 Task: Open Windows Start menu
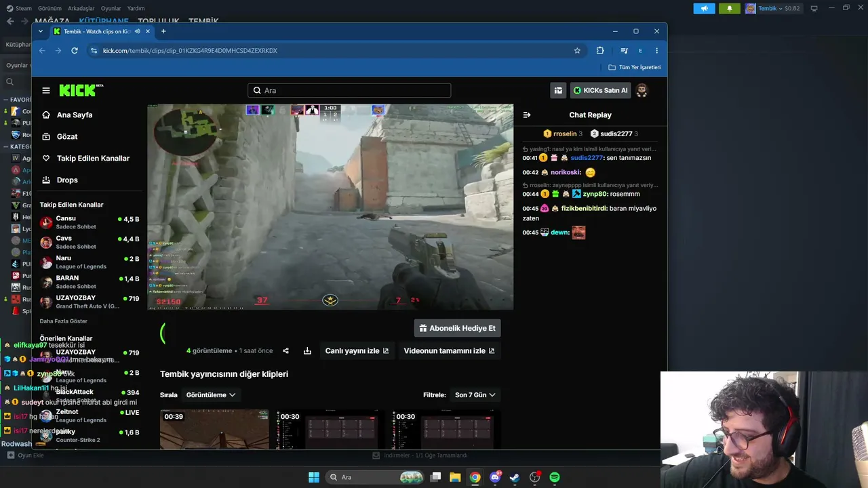pyautogui.click(x=314, y=477)
